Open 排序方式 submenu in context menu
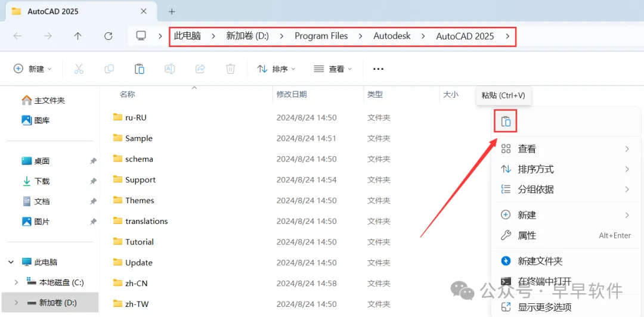 [x=565, y=169]
